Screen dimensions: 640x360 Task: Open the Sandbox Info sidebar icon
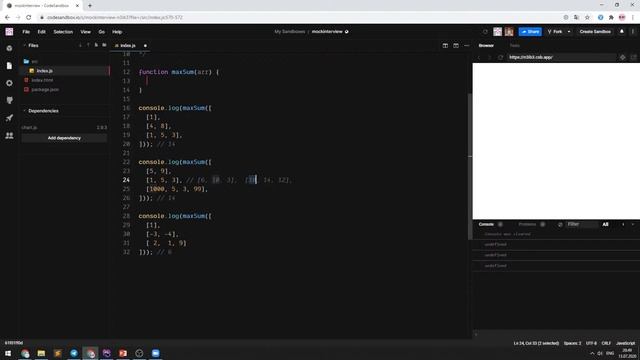tap(9, 48)
